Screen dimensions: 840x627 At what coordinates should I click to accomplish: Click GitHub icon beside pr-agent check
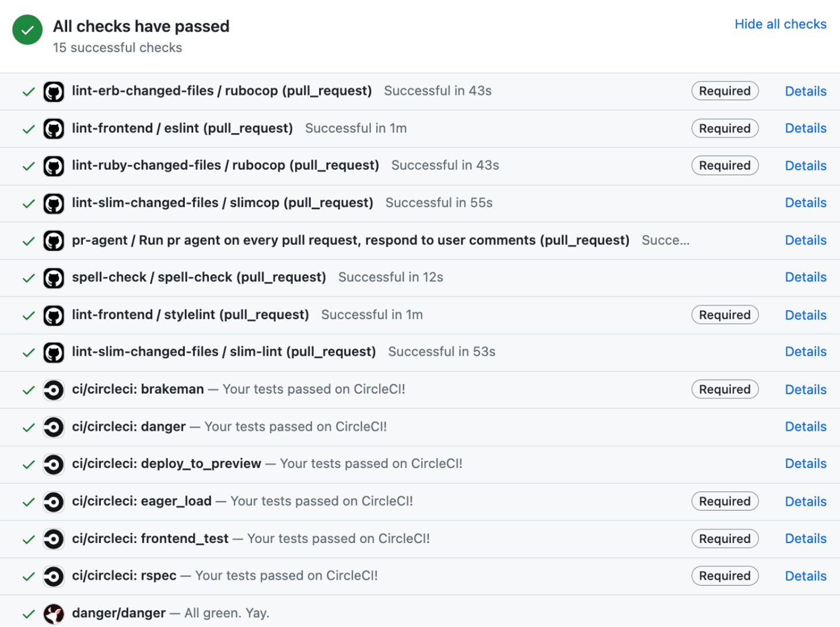[54, 241]
